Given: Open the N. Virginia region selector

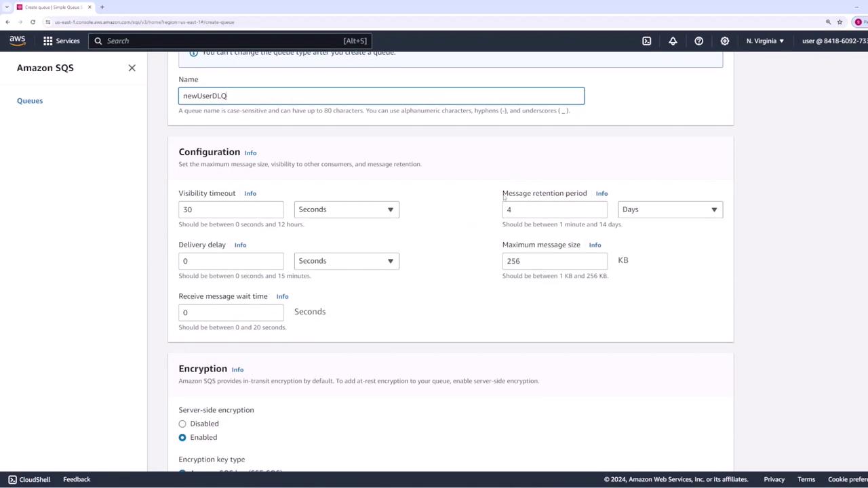Looking at the screenshot, I should [x=765, y=41].
